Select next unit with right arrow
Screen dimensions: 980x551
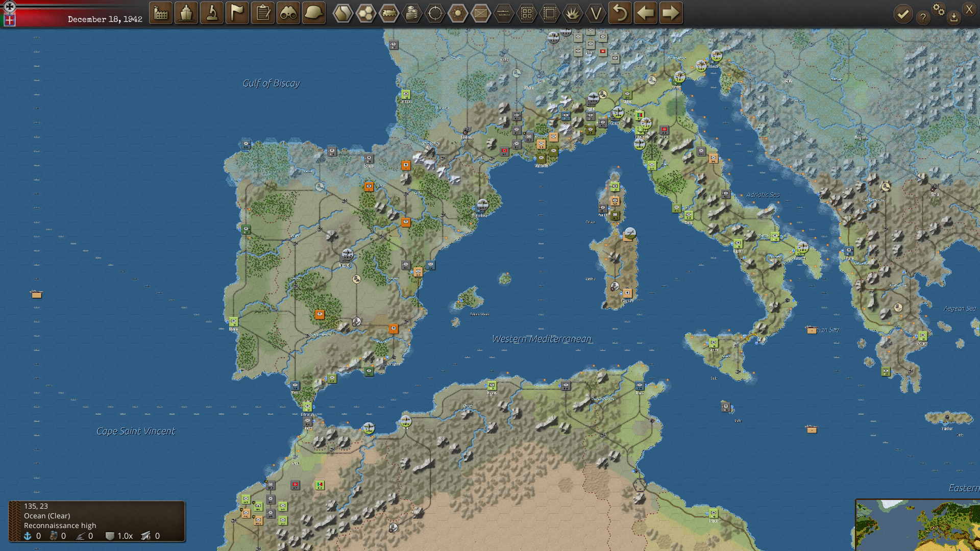[x=671, y=13]
